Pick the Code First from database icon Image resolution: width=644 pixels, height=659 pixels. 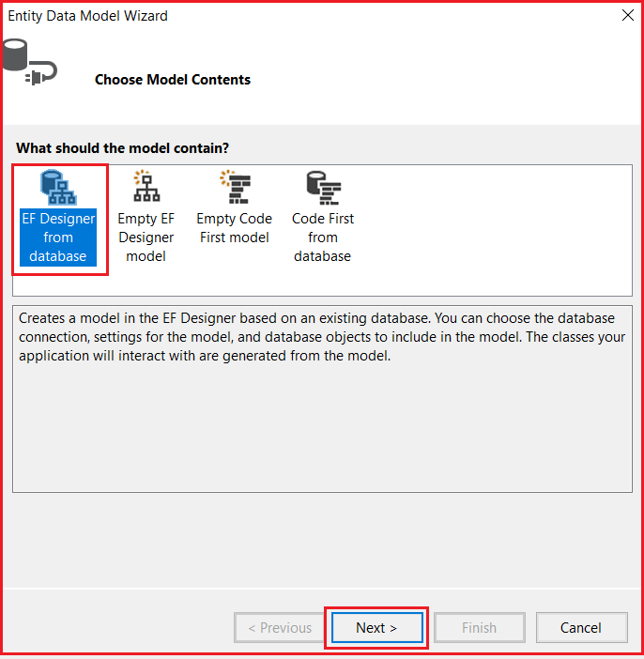point(323,188)
